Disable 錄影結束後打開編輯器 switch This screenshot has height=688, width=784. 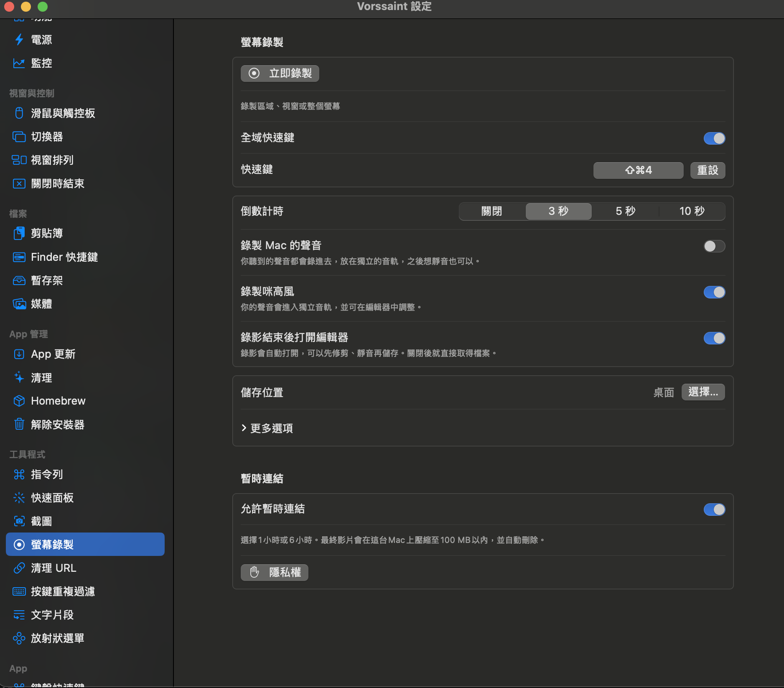tap(714, 338)
